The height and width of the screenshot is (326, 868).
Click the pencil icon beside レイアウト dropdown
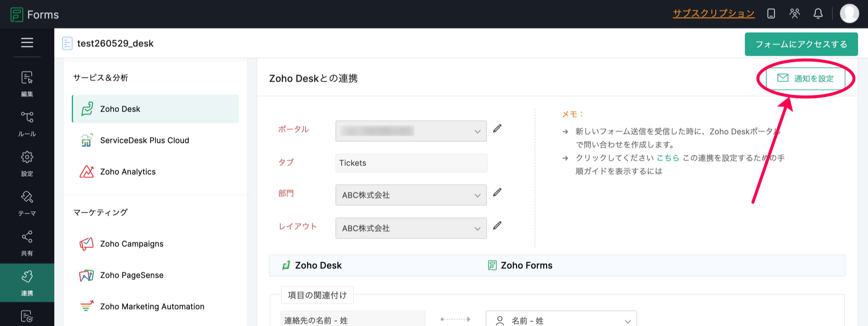click(497, 226)
